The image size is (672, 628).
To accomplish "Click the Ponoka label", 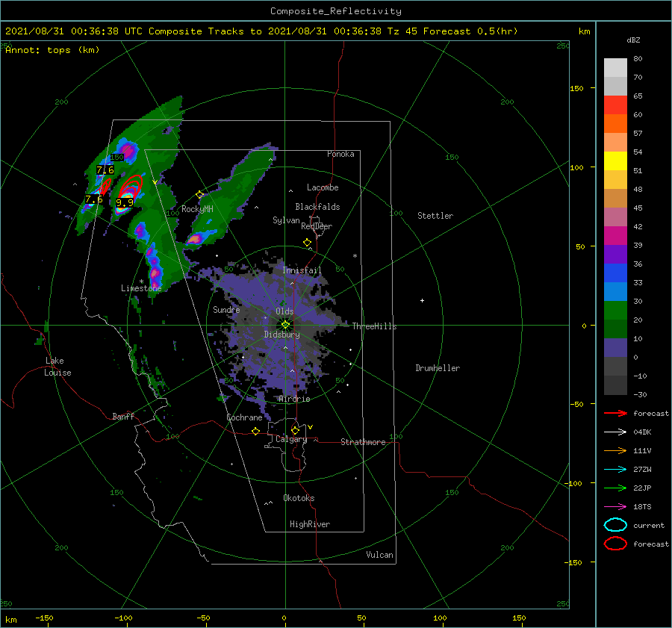I will [340, 154].
